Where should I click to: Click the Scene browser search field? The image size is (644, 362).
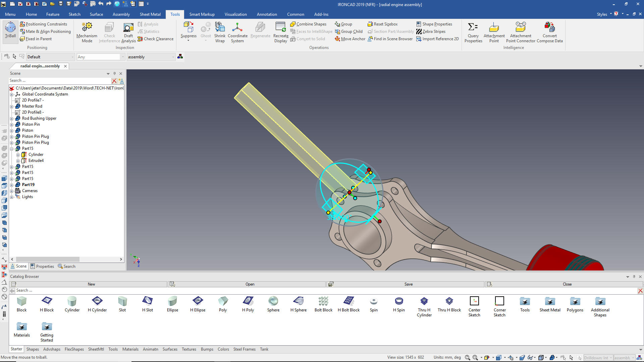pos(60,80)
